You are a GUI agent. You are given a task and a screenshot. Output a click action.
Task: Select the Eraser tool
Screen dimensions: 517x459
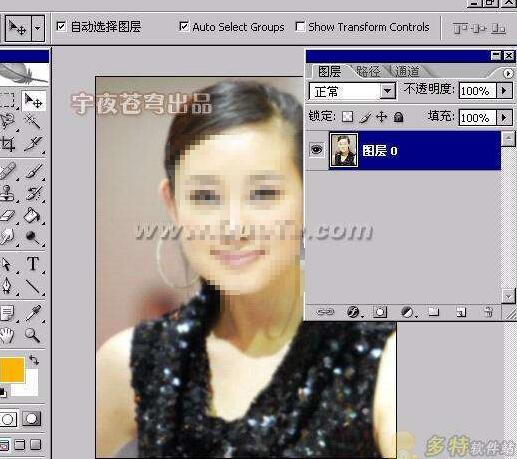point(7,215)
